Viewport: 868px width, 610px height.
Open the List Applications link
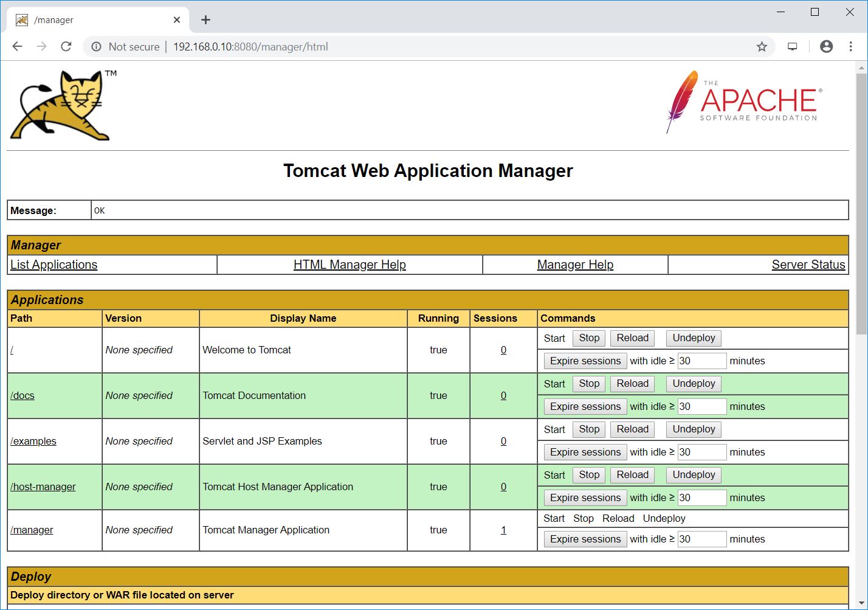pos(53,265)
